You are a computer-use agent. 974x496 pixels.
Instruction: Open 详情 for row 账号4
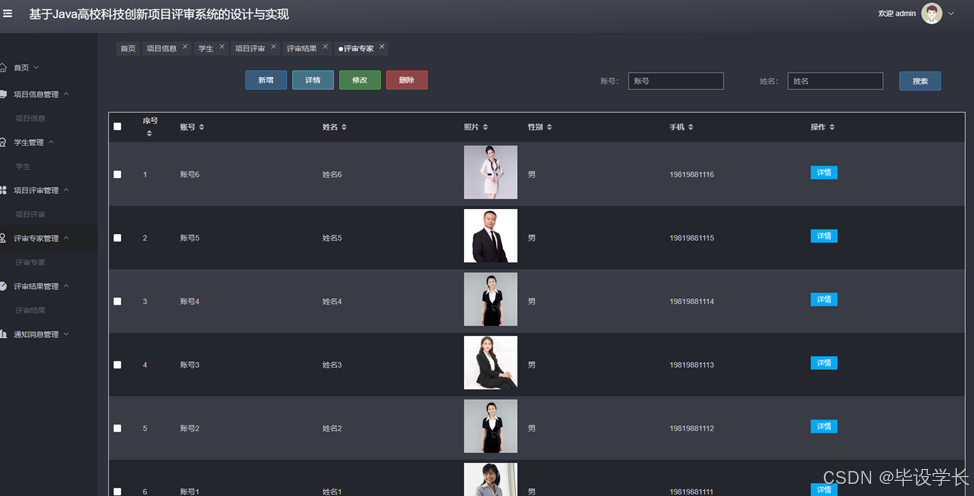coord(824,300)
